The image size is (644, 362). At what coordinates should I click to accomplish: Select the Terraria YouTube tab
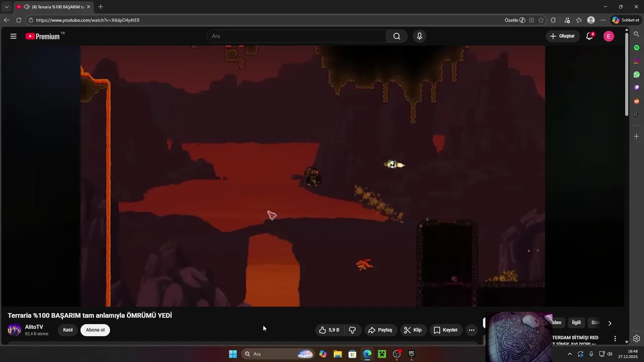tap(53, 7)
